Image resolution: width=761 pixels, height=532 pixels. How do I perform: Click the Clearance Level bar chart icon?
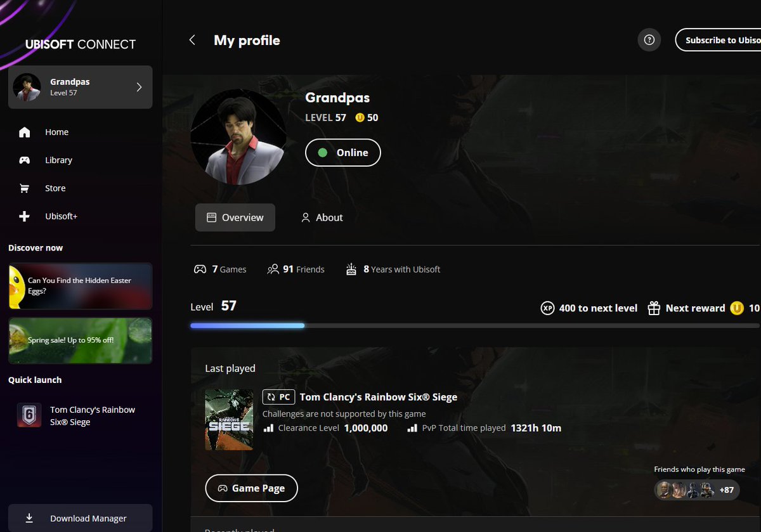pyautogui.click(x=268, y=428)
